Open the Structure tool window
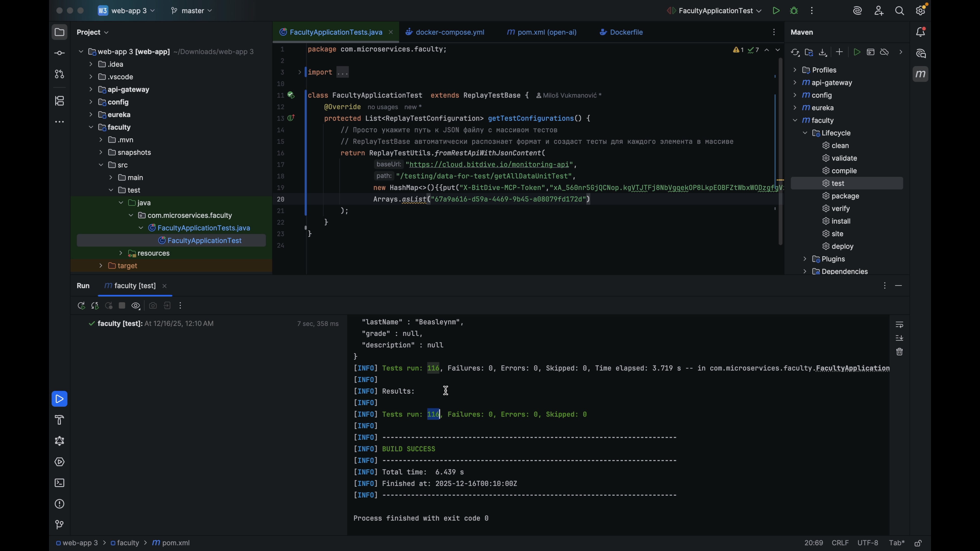The image size is (980, 551). click(x=59, y=101)
